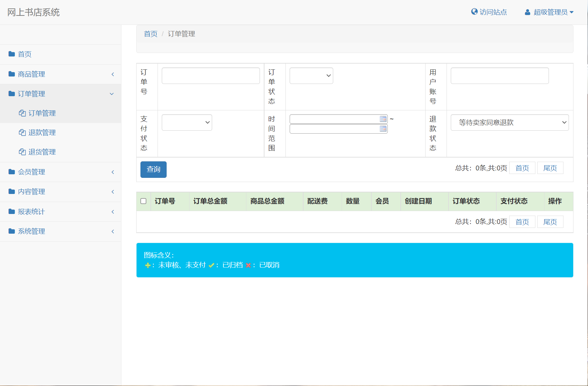588x386 pixels.
Task: Click the 内容管理 folder icon
Action: [x=11, y=191]
